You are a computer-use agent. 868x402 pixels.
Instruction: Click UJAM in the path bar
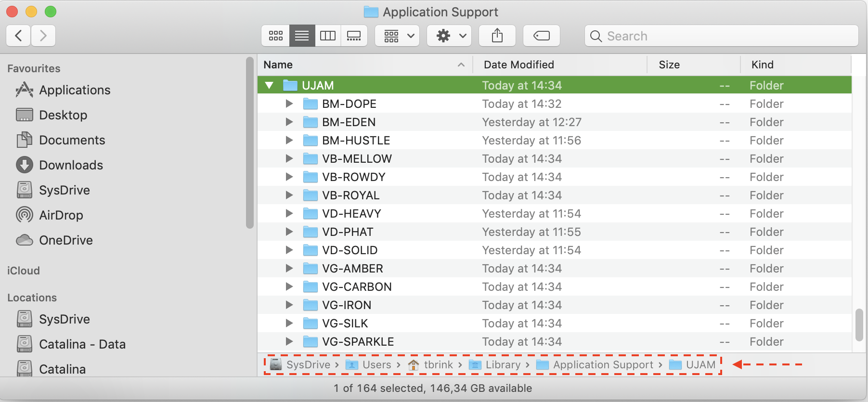pyautogui.click(x=693, y=365)
